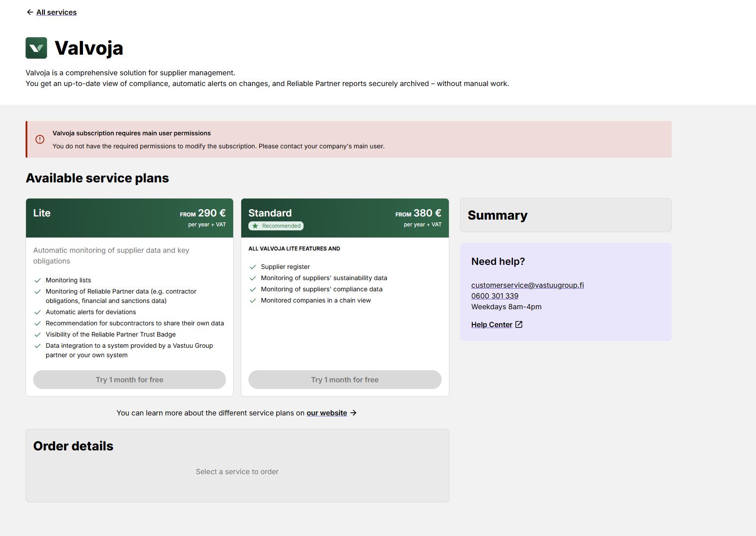Click the Need help? heading
756x536 pixels.
[x=498, y=261]
